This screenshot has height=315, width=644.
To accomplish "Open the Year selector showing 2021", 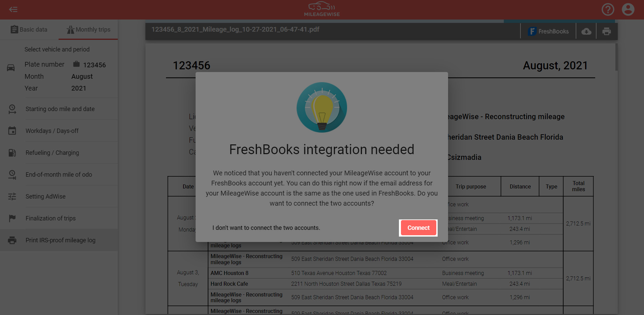I will point(79,88).
